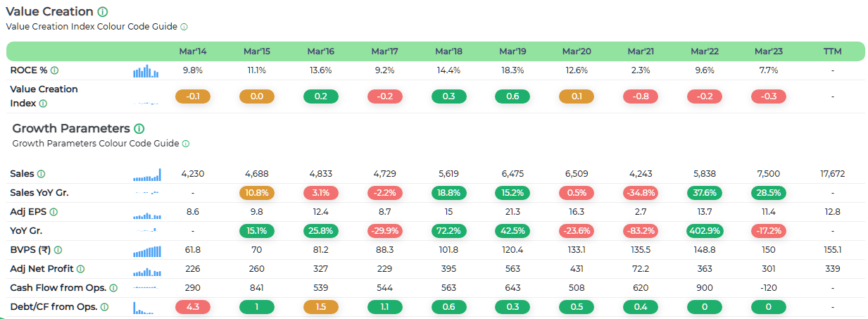Click info icon beside ROCE %

click(55, 70)
